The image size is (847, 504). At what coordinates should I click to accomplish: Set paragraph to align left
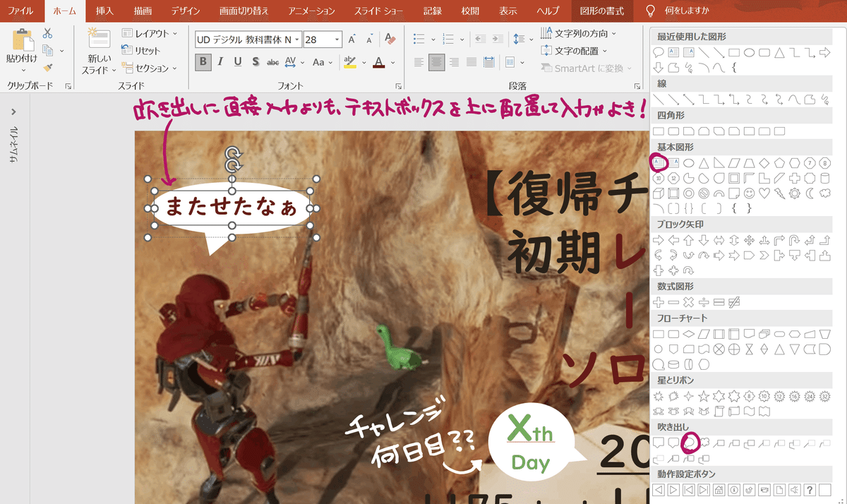click(419, 62)
